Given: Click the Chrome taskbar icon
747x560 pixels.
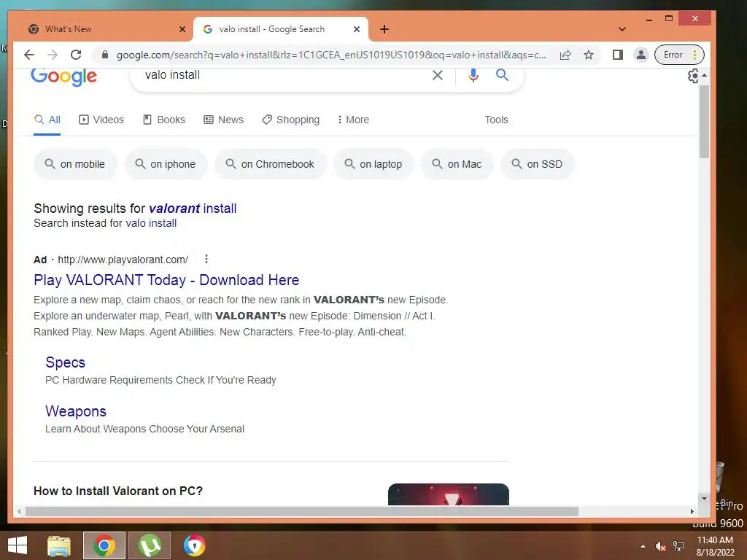Looking at the screenshot, I should click(x=104, y=545).
